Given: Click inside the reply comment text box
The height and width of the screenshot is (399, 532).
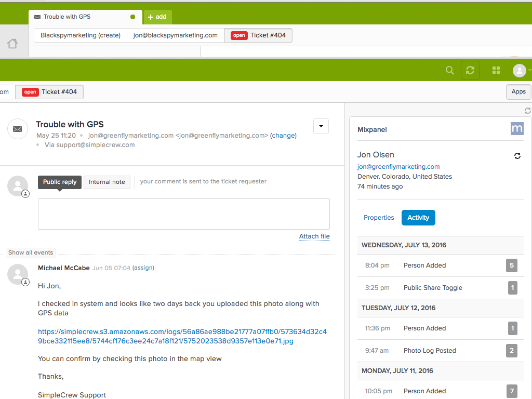Looking at the screenshot, I should click(183, 214).
